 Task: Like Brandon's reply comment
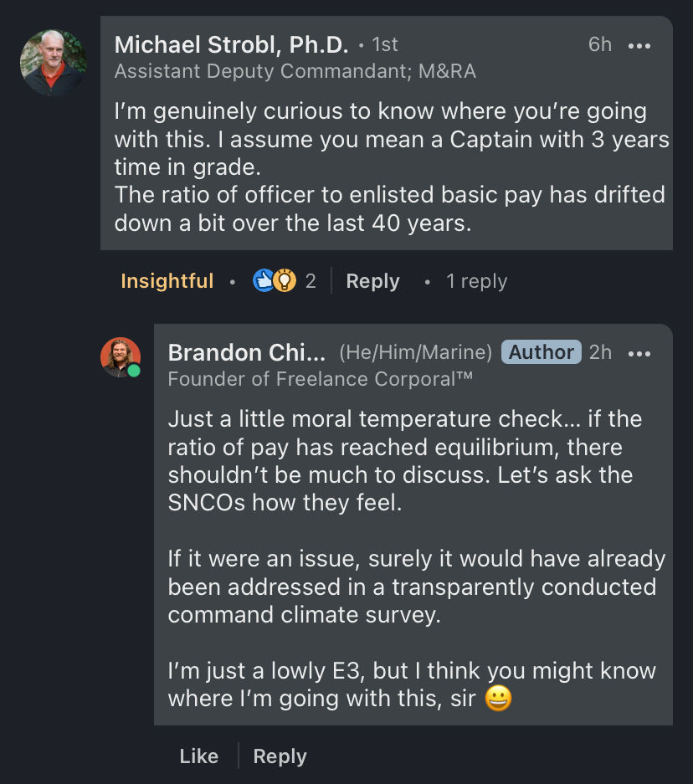[x=198, y=756]
